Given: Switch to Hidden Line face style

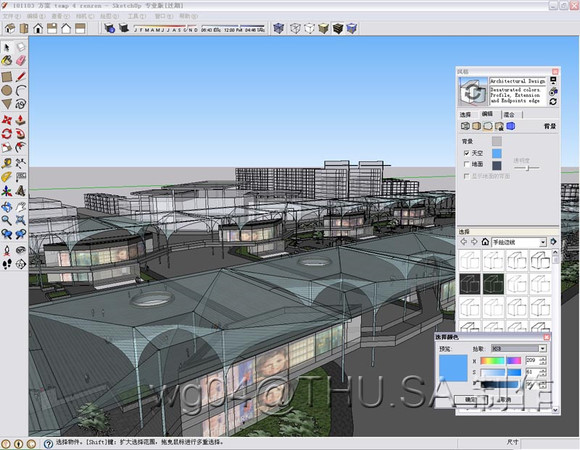Looking at the screenshot, I should click(309, 28).
